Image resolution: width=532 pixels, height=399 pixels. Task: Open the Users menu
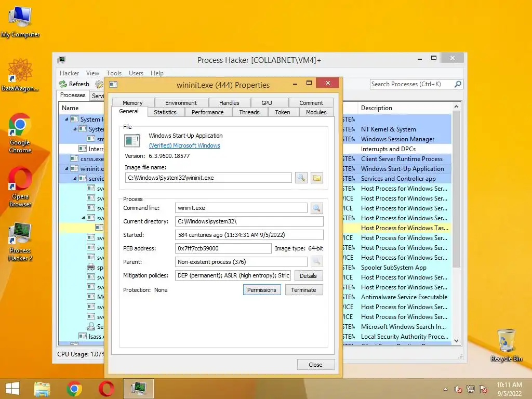pos(136,73)
